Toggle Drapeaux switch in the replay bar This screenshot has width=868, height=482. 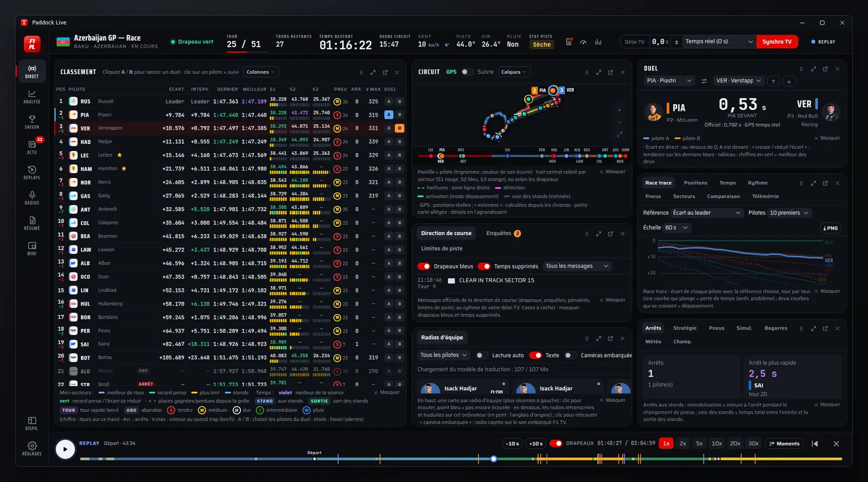(x=556, y=443)
